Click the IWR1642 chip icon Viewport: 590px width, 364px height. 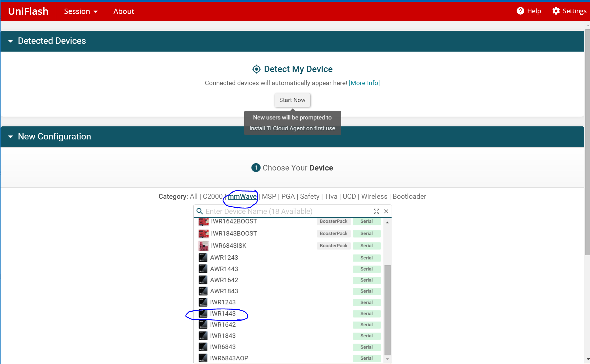pos(203,325)
